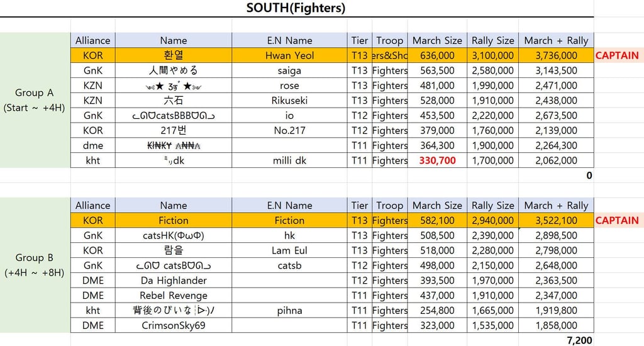Select the saiga E.N Name cell
The height and width of the screenshot is (346, 644).
289,70
